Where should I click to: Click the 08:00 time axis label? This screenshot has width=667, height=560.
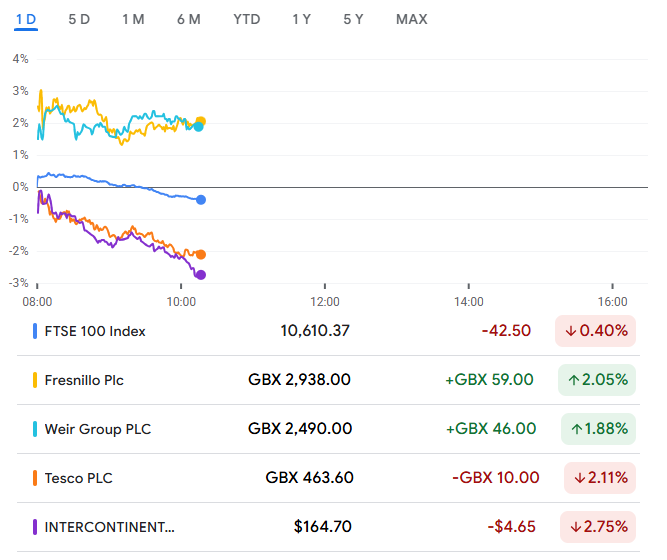37,302
